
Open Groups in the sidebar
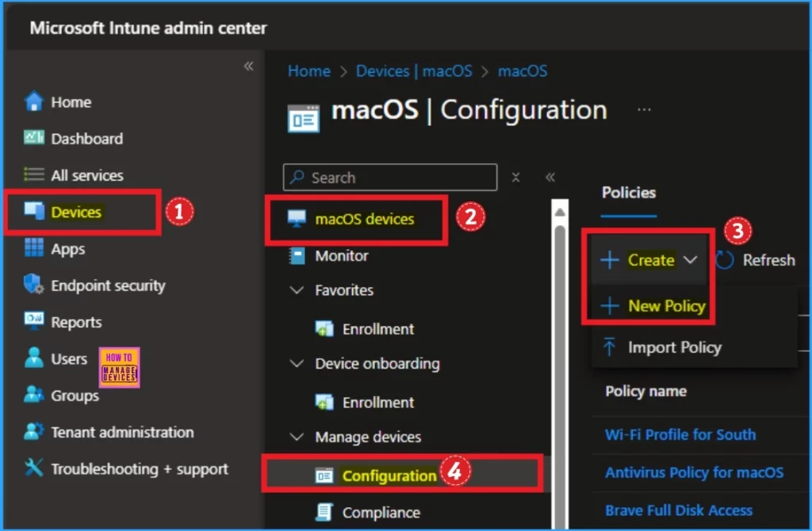click(x=75, y=396)
